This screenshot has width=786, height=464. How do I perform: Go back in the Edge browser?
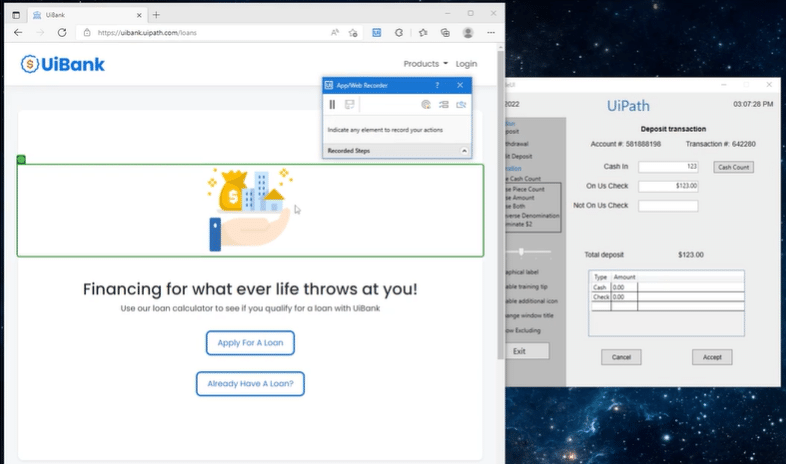coord(18,33)
